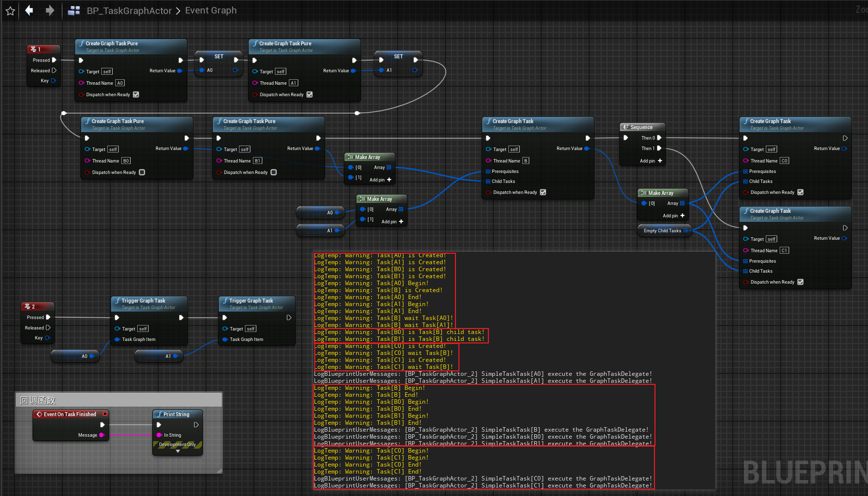The image size is (868, 496).
Task: Enable Dispatch when Ready on B1 node
Action: [274, 172]
